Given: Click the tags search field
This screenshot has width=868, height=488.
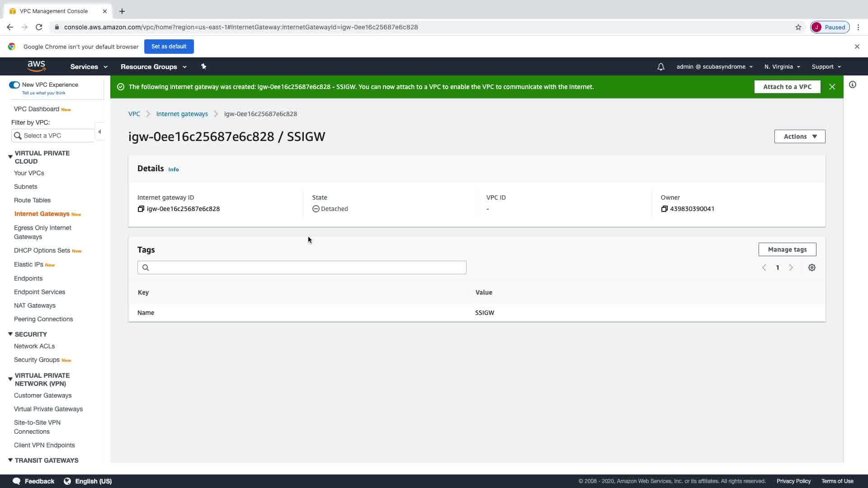Looking at the screenshot, I should pyautogui.click(x=302, y=267).
